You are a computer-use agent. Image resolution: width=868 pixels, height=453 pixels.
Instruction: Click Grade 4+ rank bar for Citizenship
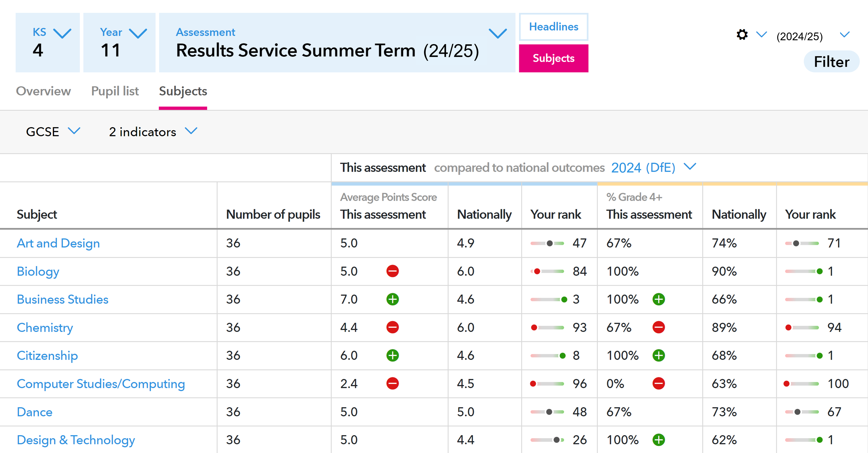pos(804,355)
